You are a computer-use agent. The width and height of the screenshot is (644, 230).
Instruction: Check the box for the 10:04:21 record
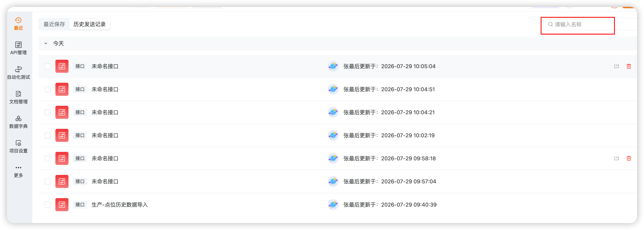pyautogui.click(x=48, y=112)
